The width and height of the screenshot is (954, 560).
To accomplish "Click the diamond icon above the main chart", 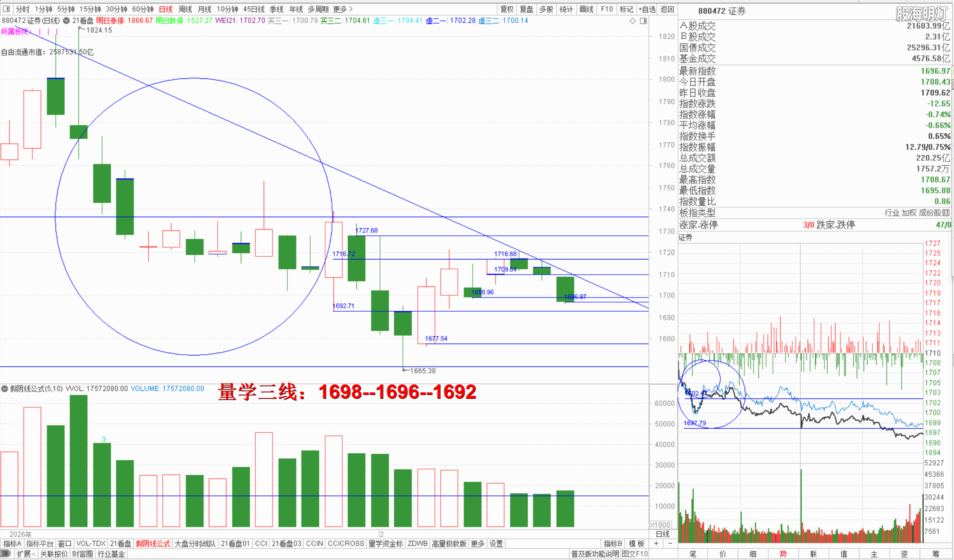I will click(x=633, y=21).
